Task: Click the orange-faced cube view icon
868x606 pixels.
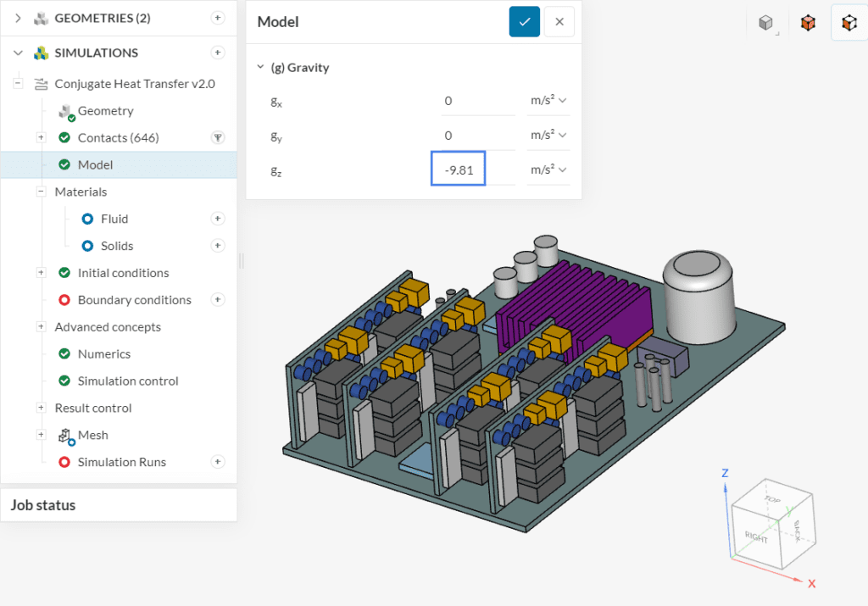Action: point(808,23)
